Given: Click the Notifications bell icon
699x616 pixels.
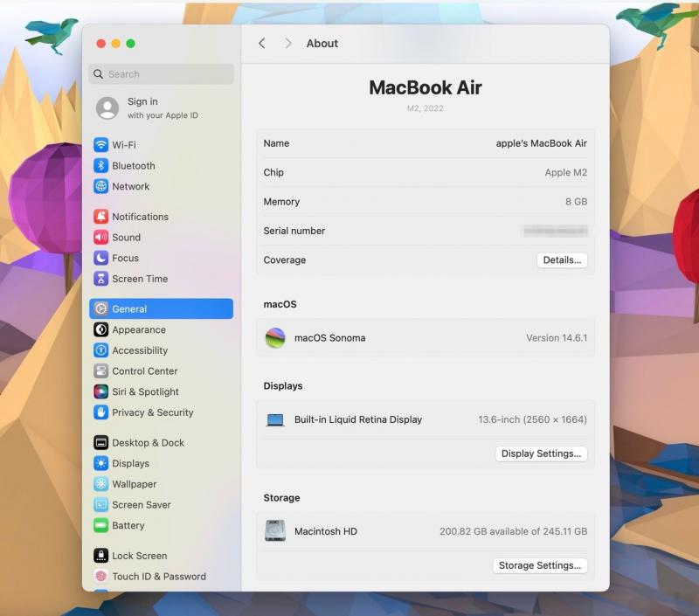Looking at the screenshot, I should tap(101, 217).
